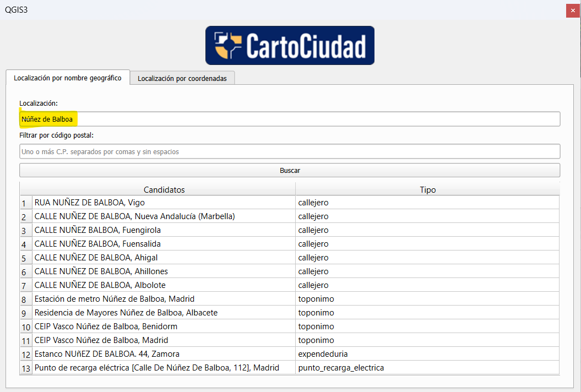Click row header number 1
The height and width of the screenshot is (392, 581).
(26, 203)
